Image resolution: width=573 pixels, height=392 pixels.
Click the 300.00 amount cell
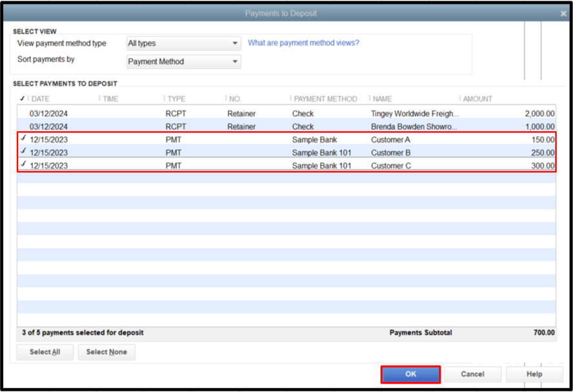pos(543,165)
